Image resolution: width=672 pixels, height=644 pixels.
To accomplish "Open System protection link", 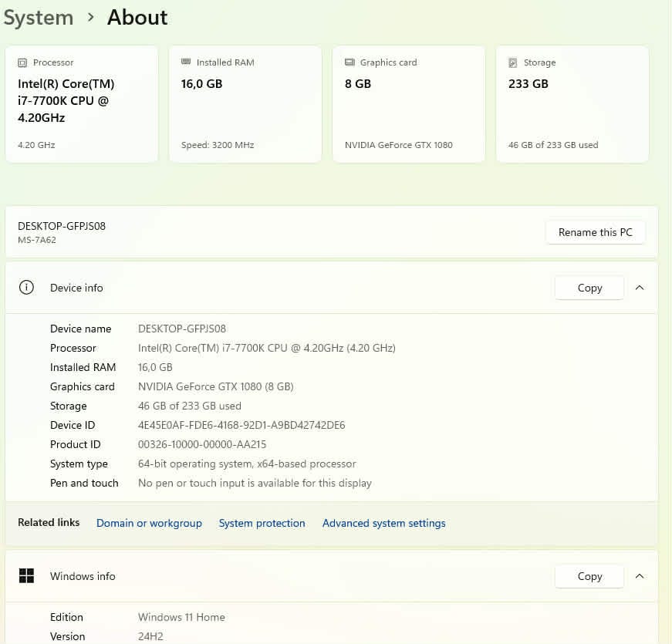I will tap(262, 523).
